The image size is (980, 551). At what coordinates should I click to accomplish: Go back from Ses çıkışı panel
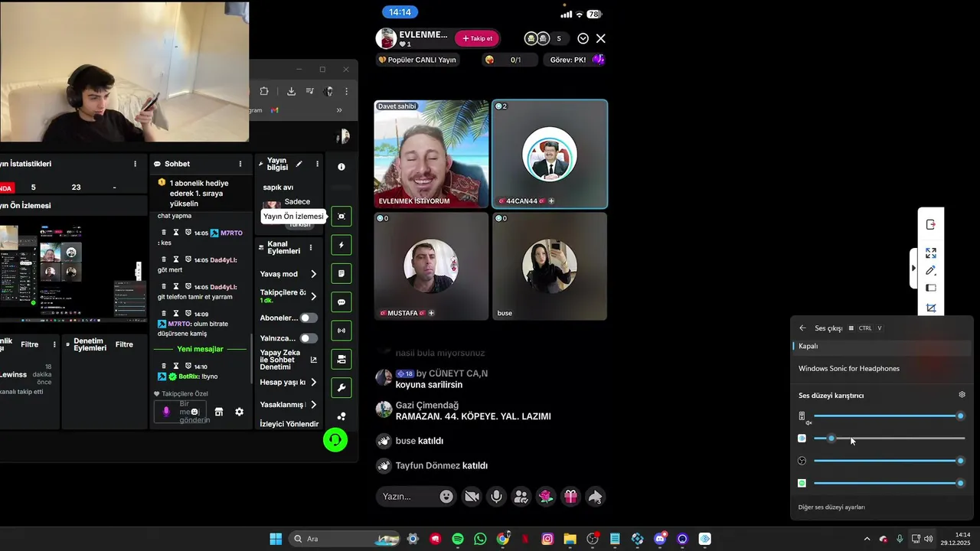click(802, 328)
